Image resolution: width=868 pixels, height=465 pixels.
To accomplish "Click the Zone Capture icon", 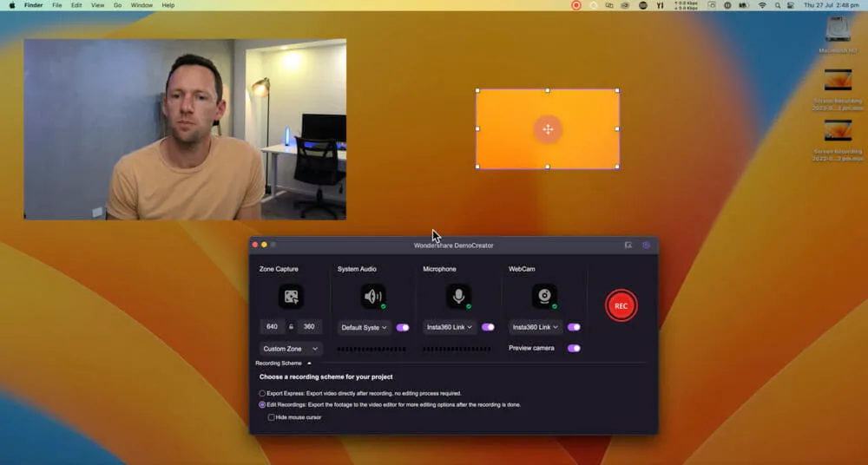I will (291, 297).
